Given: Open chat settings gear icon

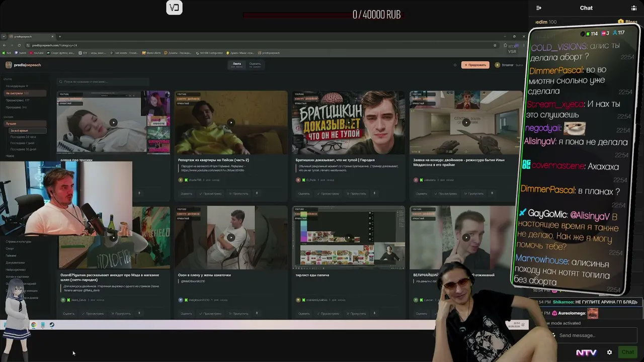Looking at the screenshot, I should coord(609,352).
